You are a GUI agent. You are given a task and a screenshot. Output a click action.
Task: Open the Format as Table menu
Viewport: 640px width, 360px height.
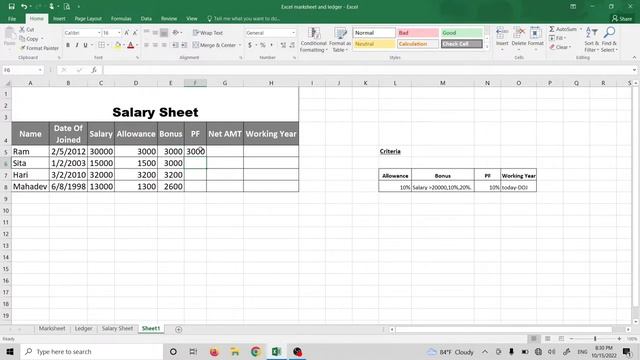click(340, 40)
